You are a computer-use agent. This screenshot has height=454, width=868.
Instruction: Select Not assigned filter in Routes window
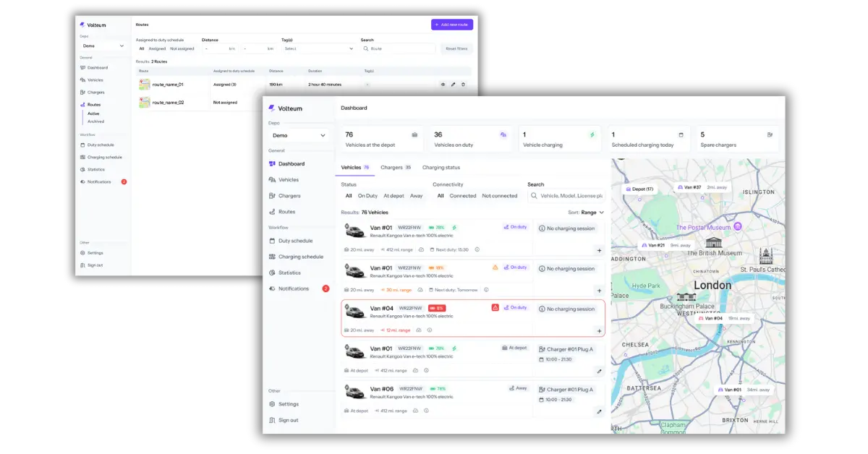tap(182, 48)
